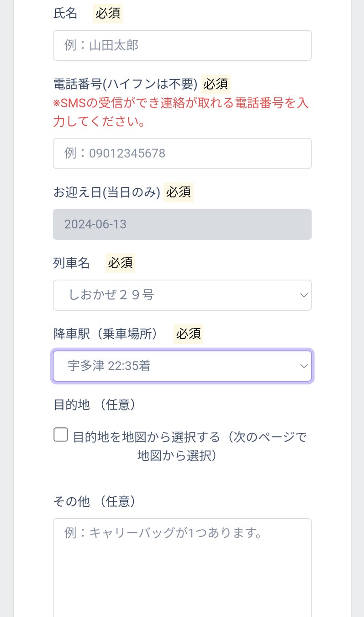Click the お迎え日 date field showing 2024-06-13
The width and height of the screenshot is (364, 617).
(182, 224)
